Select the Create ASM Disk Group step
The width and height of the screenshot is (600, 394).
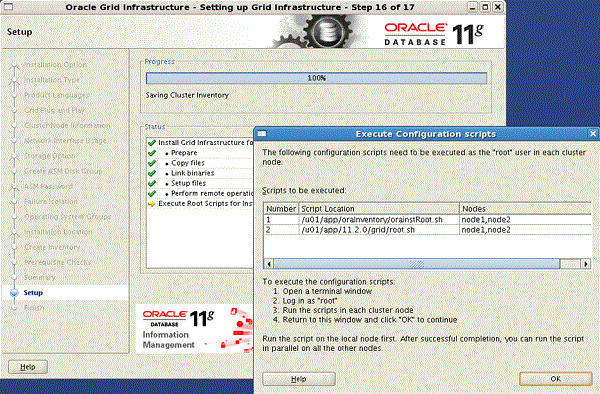63,171
